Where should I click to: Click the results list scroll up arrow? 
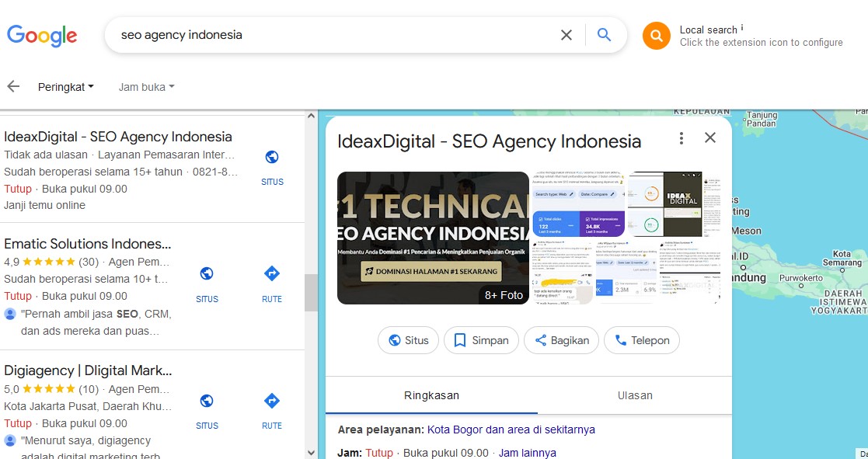click(x=311, y=116)
